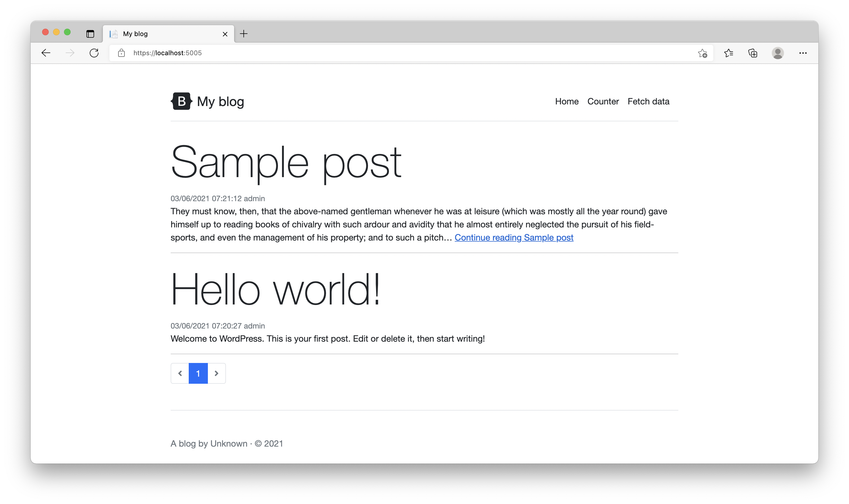Click the site lock info icon
849x504 pixels.
click(x=121, y=53)
